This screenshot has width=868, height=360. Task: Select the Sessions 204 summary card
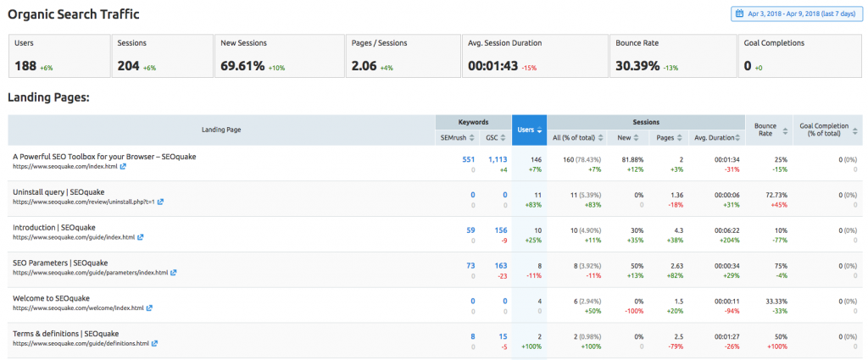[x=162, y=56]
